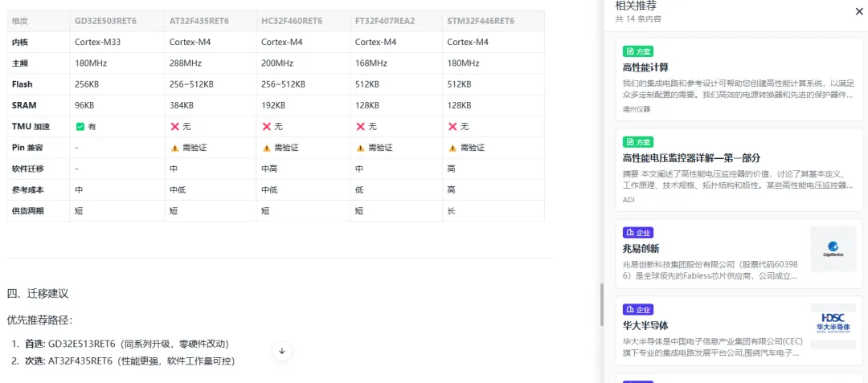The height and width of the screenshot is (383, 868).
Task: Click the 德州仪器 source label
Action: pyautogui.click(x=637, y=109)
